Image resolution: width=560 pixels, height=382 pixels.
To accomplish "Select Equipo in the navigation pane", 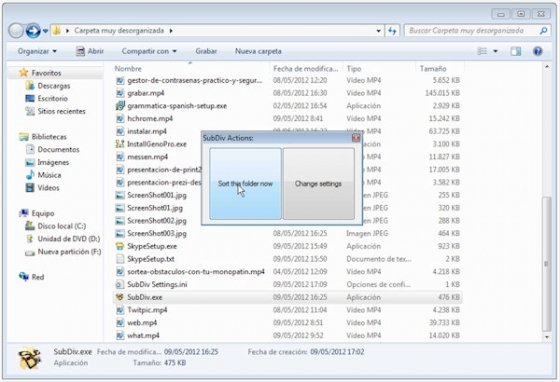I will (43, 213).
